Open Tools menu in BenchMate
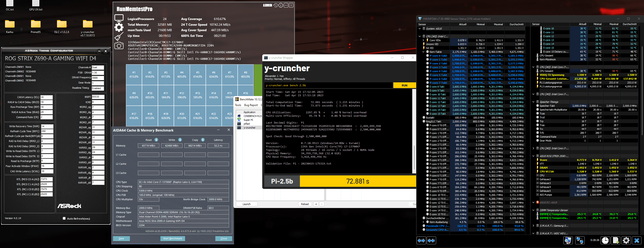The image size is (644, 248). [x=238, y=105]
